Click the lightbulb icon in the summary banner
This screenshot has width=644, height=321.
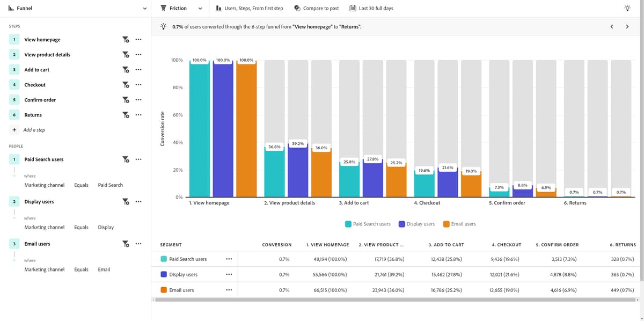(164, 25)
